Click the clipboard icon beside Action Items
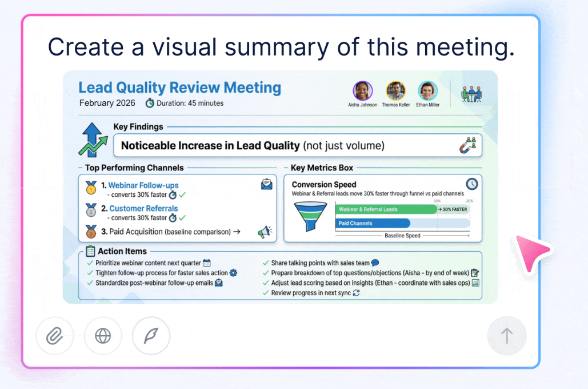 [90, 251]
